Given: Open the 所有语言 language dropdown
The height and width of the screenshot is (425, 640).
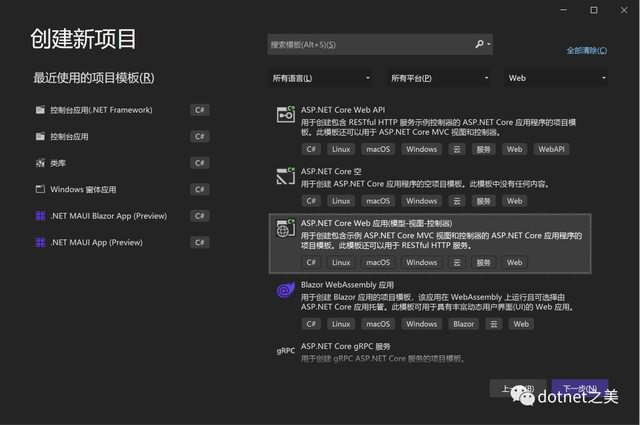Looking at the screenshot, I should pyautogui.click(x=320, y=78).
